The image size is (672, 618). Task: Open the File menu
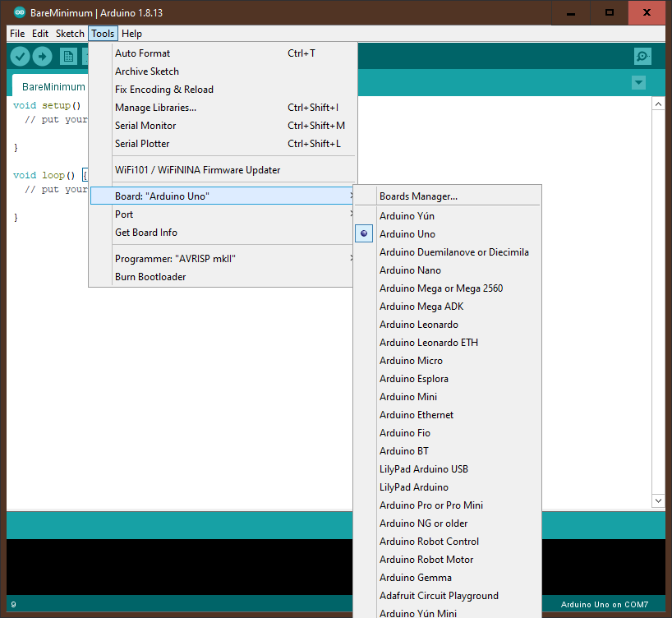pyautogui.click(x=17, y=34)
